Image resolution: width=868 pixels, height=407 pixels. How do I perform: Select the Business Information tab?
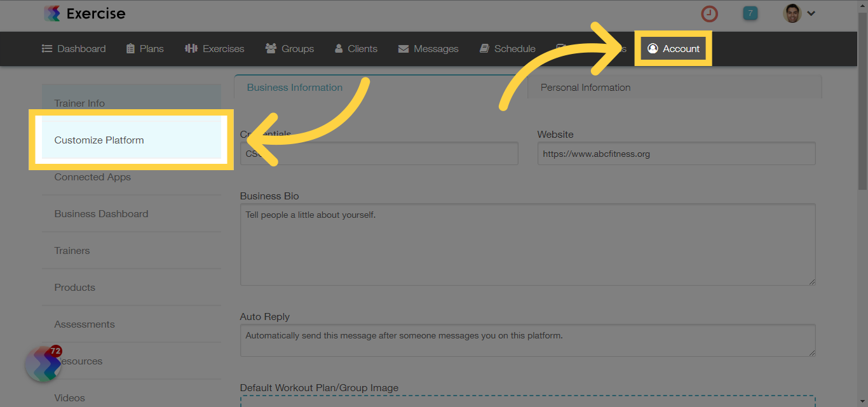(x=294, y=87)
